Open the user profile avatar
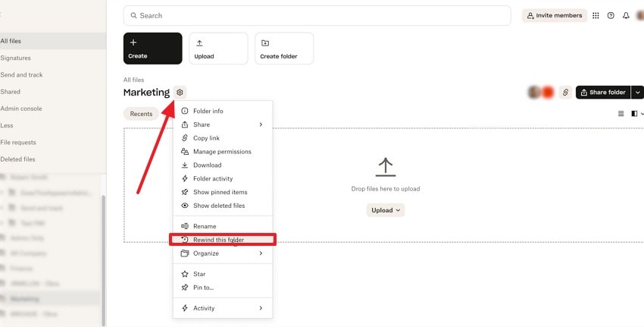This screenshot has height=327, width=644. [x=641, y=15]
